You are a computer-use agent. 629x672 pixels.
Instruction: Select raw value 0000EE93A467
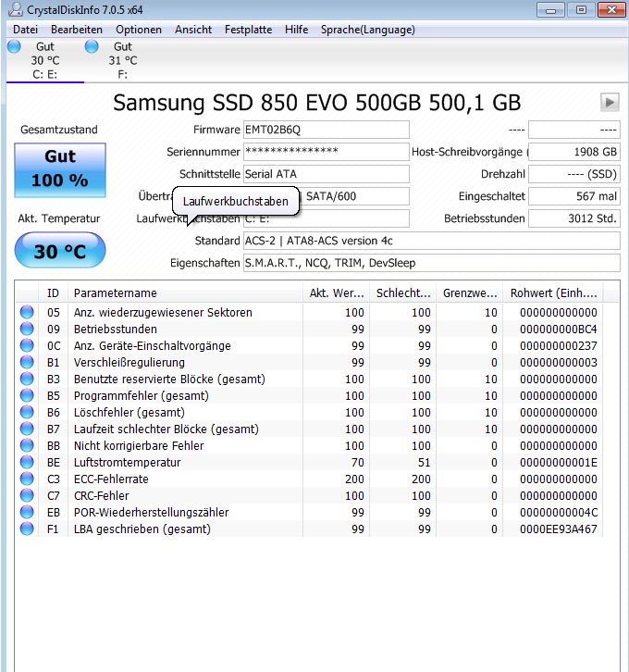coord(559,529)
